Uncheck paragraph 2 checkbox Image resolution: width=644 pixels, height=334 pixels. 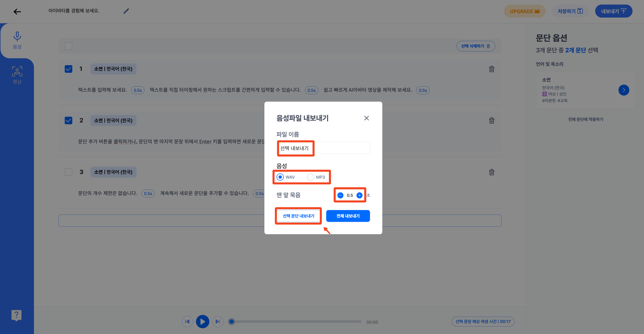click(68, 120)
